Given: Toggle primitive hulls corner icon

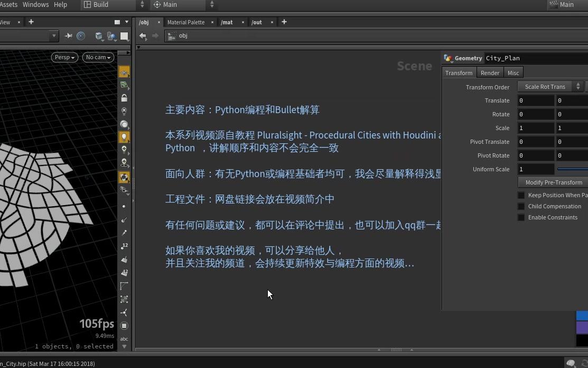Looking at the screenshot, I should coord(124,286).
